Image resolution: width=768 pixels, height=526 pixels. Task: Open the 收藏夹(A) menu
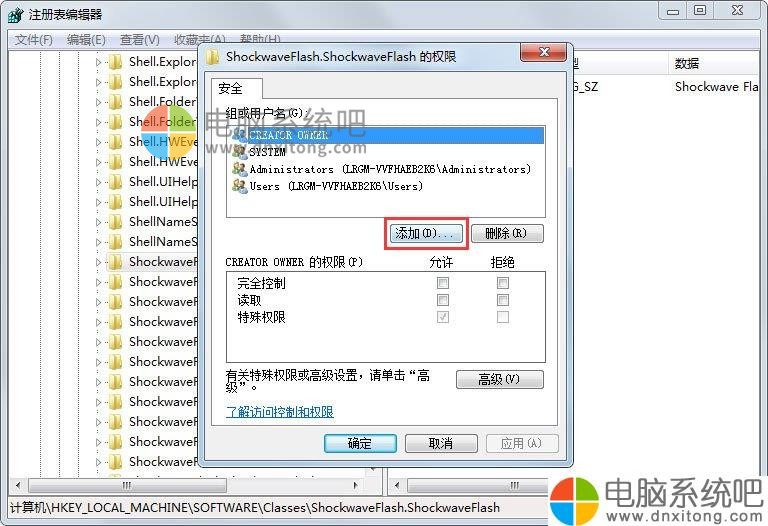pyautogui.click(x=200, y=40)
